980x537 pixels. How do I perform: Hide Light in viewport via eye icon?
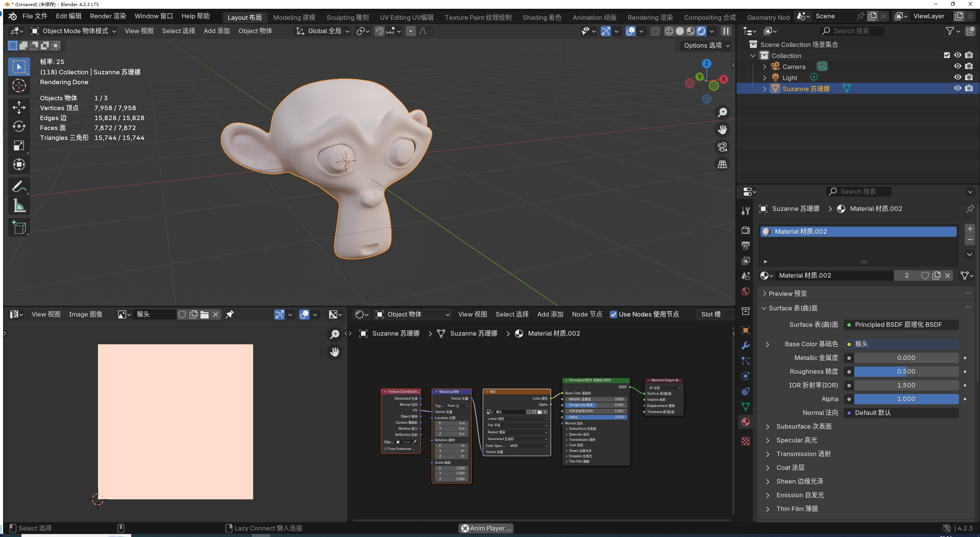tap(957, 77)
